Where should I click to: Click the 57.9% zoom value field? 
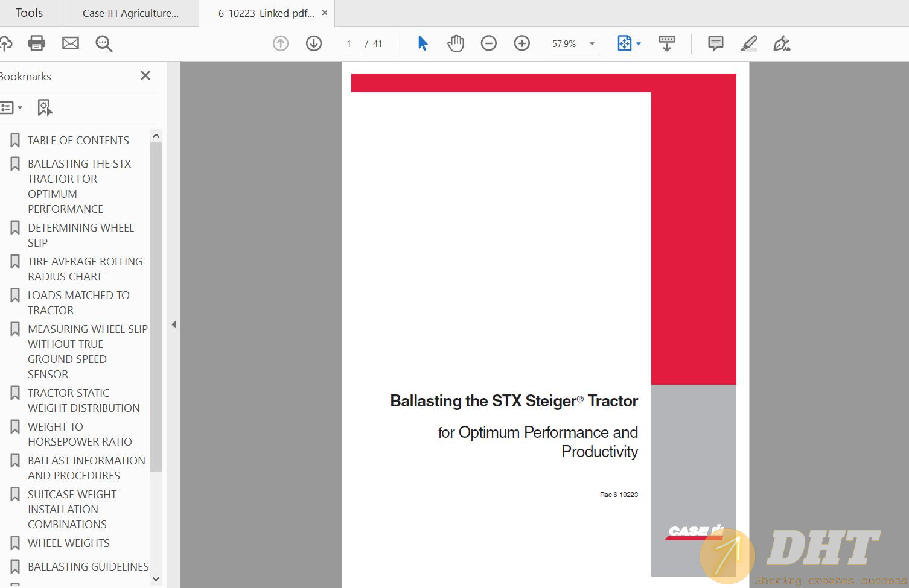564,44
